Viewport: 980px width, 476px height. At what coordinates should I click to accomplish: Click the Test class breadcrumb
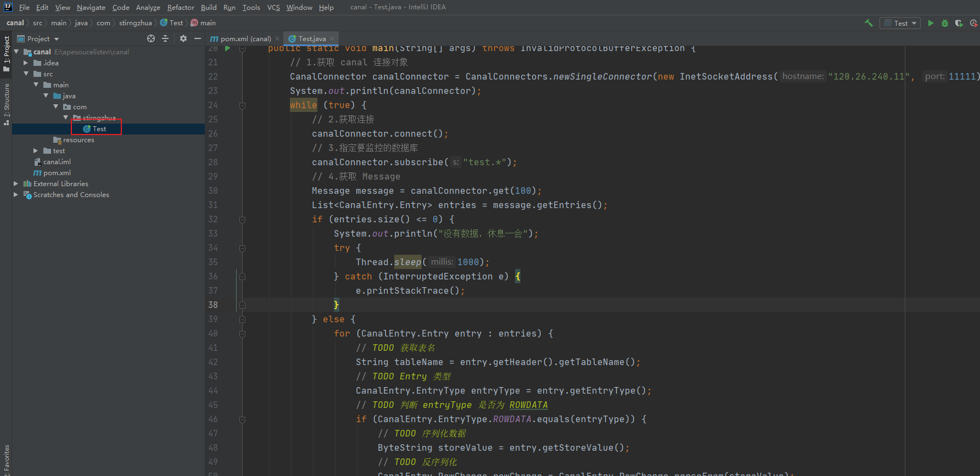click(171, 23)
